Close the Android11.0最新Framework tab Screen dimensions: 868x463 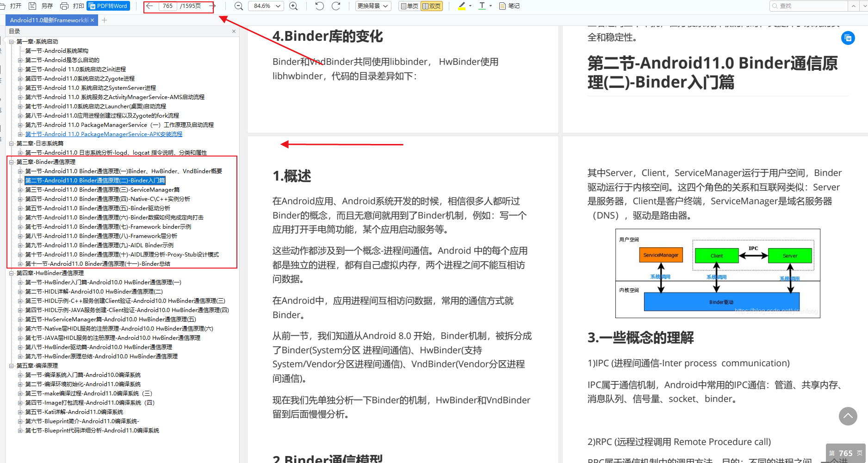93,20
